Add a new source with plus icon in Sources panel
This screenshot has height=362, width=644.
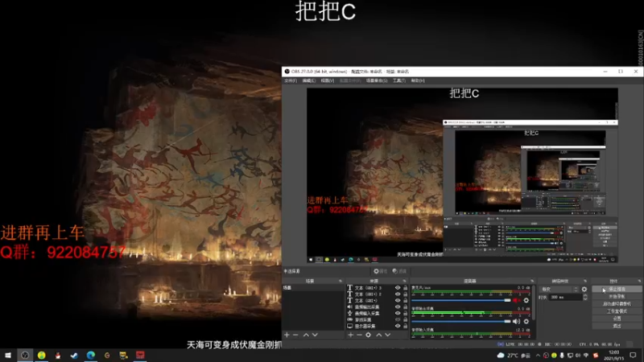coord(350,335)
